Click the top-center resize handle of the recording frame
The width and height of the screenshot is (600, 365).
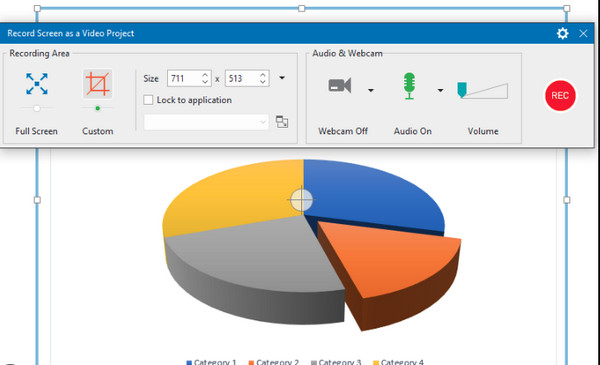[x=302, y=8]
